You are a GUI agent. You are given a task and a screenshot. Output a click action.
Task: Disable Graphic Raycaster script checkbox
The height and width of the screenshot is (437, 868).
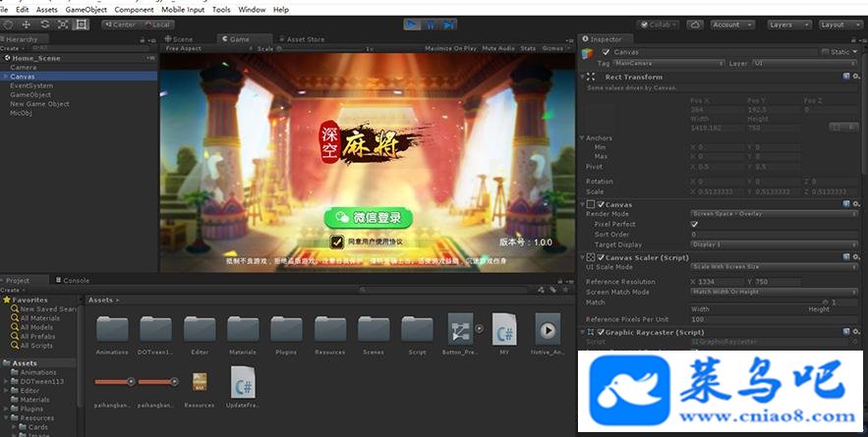[x=601, y=333]
